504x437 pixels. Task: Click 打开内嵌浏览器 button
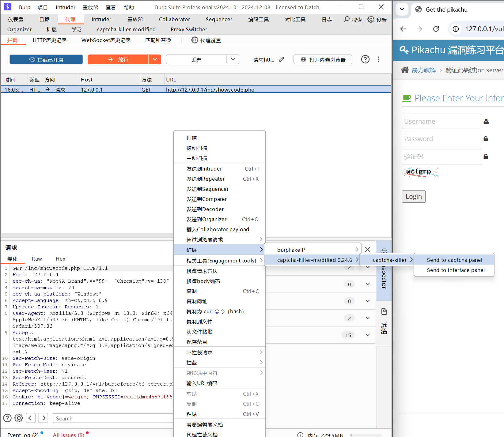point(323,59)
